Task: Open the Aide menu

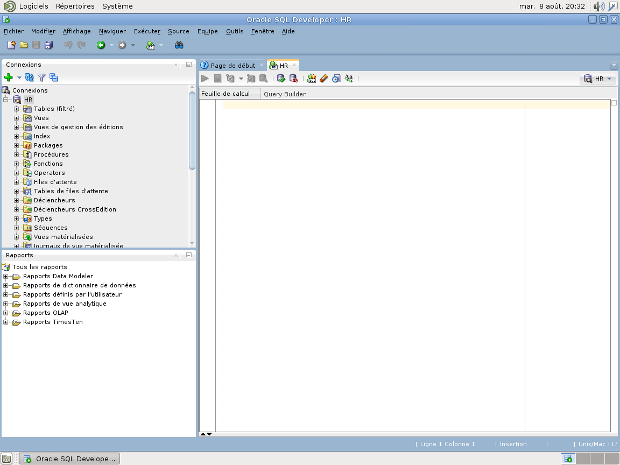Action: 288,31
